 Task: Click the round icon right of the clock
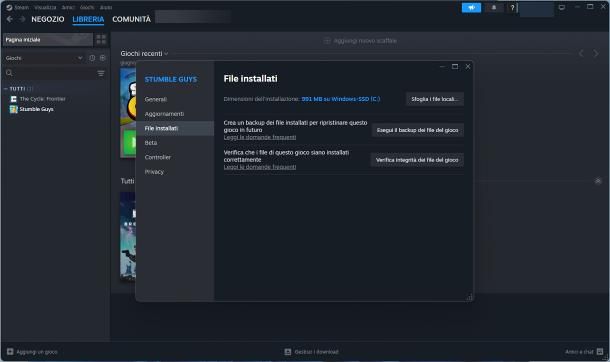coord(102,58)
